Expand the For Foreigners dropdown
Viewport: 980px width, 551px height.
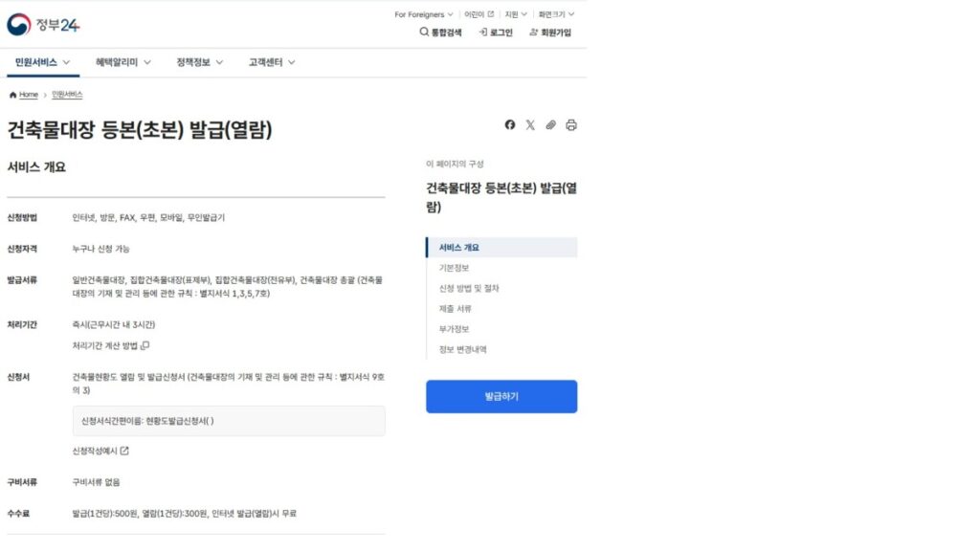tap(423, 14)
